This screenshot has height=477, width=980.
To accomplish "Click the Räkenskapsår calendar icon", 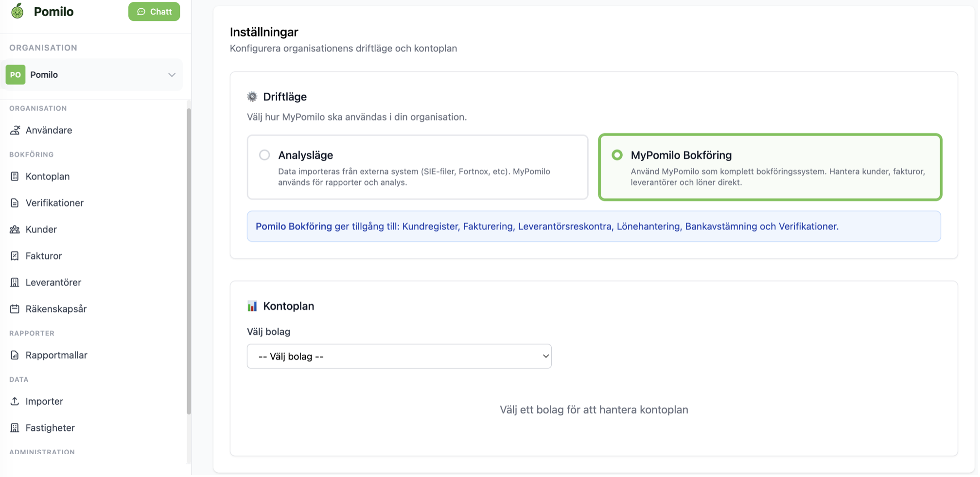I will tap(15, 309).
